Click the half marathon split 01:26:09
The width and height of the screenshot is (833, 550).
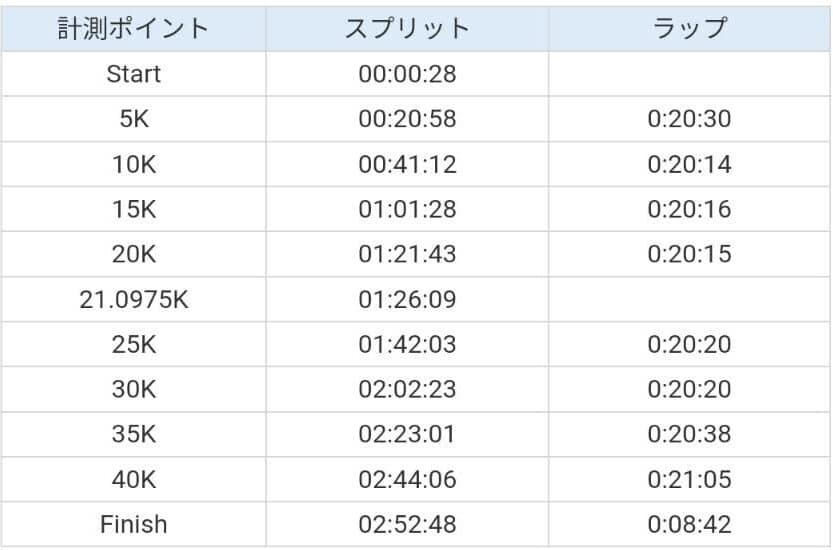(407, 299)
